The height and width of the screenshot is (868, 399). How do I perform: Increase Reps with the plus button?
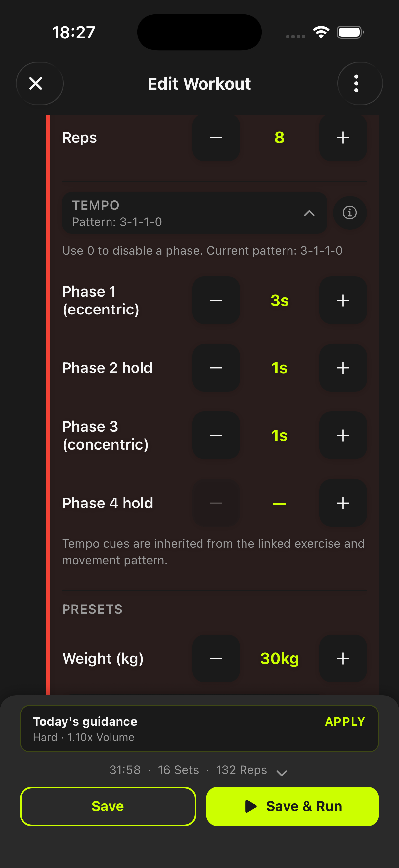tap(342, 137)
